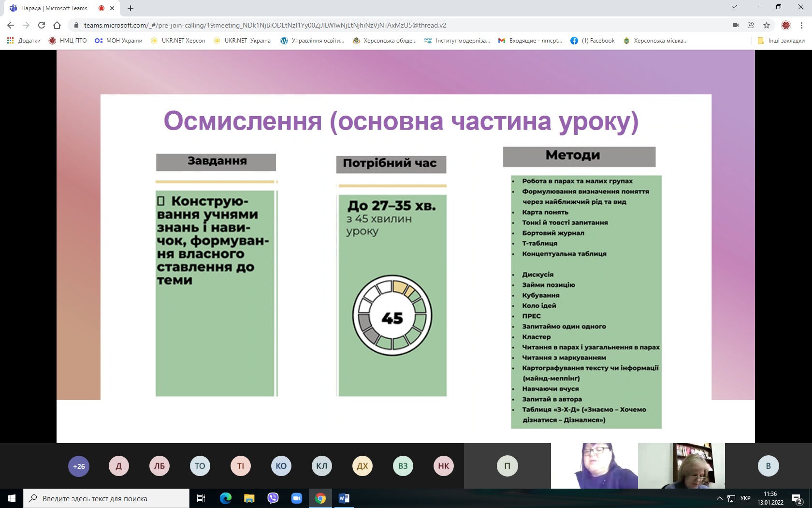Open the МОН України bookmark

pyautogui.click(x=119, y=41)
